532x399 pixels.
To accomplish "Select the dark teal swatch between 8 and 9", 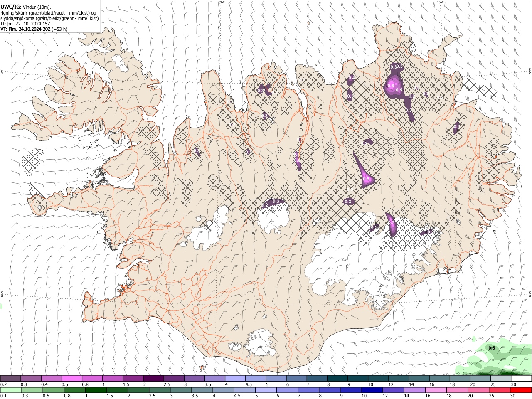I will [337, 378].
